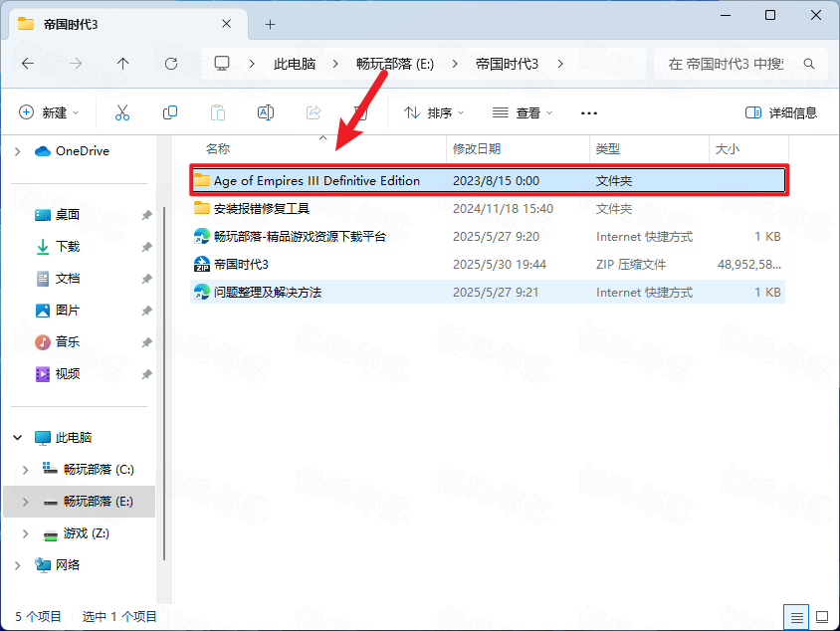Go back using the back arrow
This screenshot has height=631, width=840.
coord(28,64)
